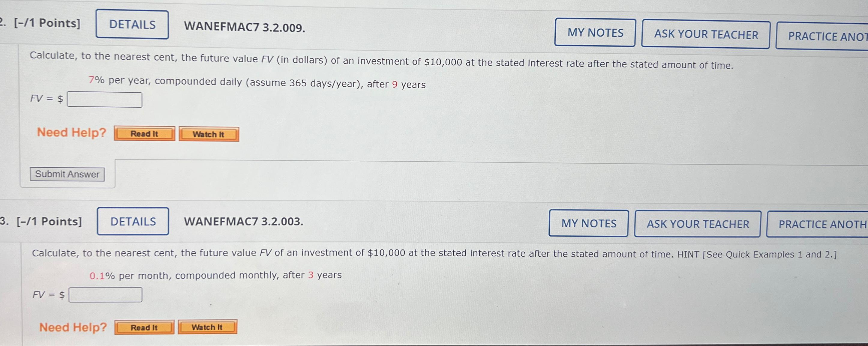
Task: Open Watch It help for question 2
Action: pyautogui.click(x=209, y=134)
